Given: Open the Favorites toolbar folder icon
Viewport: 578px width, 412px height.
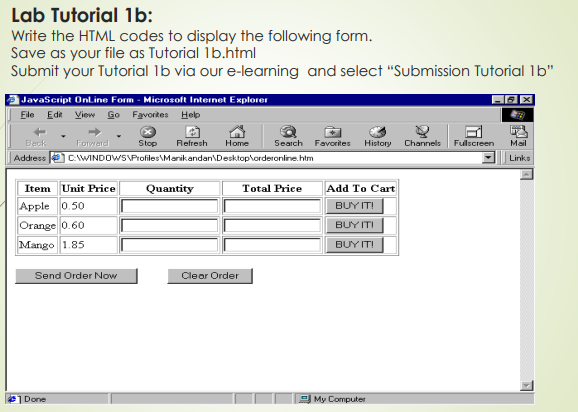Looking at the screenshot, I should click(x=332, y=132).
